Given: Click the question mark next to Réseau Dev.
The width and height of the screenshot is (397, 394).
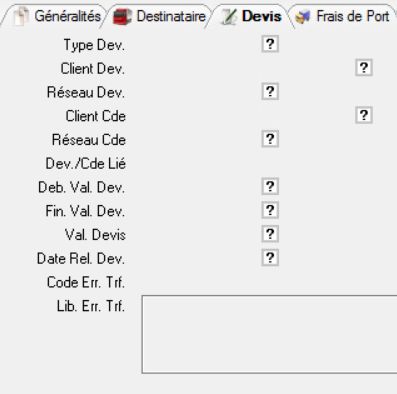Looking at the screenshot, I should point(270,92).
